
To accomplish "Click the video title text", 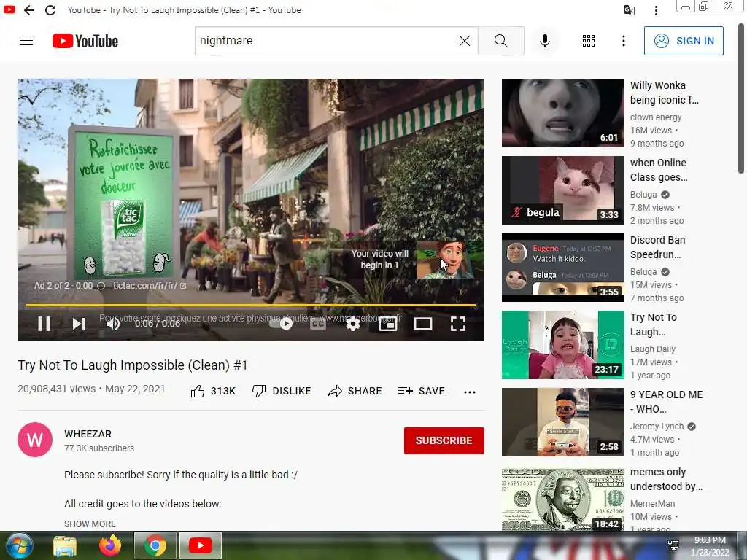I will (x=133, y=365).
